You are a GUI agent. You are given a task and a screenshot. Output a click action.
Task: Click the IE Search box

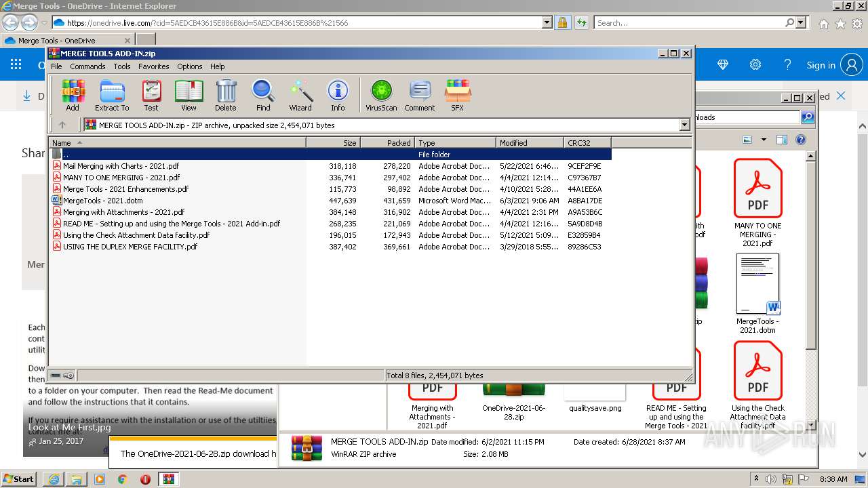click(x=690, y=22)
